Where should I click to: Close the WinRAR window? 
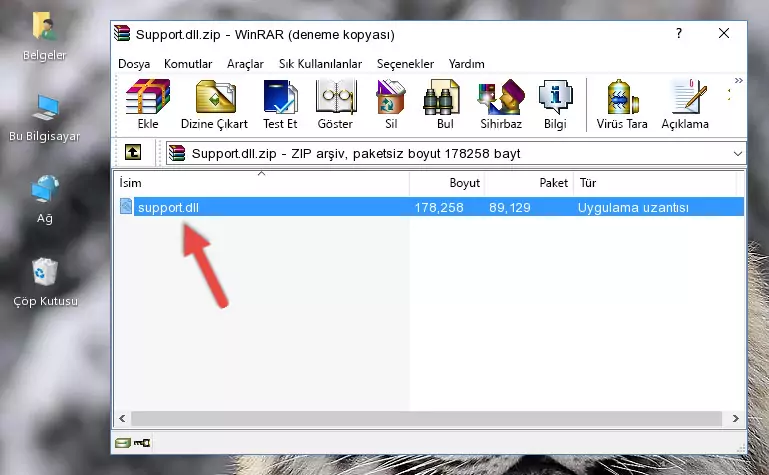click(724, 33)
